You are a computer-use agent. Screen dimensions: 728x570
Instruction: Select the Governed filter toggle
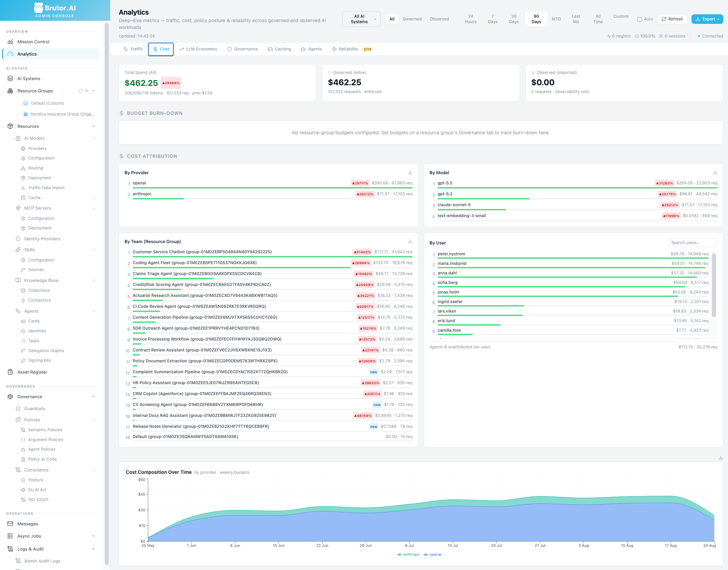tap(412, 19)
